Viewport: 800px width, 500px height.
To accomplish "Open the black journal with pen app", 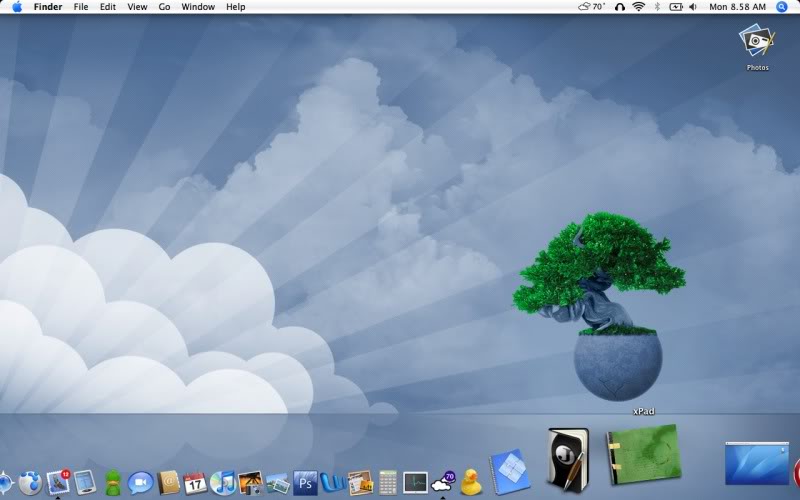I will click(568, 461).
